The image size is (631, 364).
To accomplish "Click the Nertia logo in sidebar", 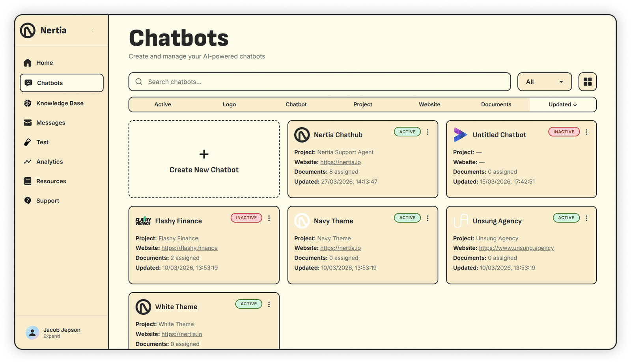I will pos(28,30).
